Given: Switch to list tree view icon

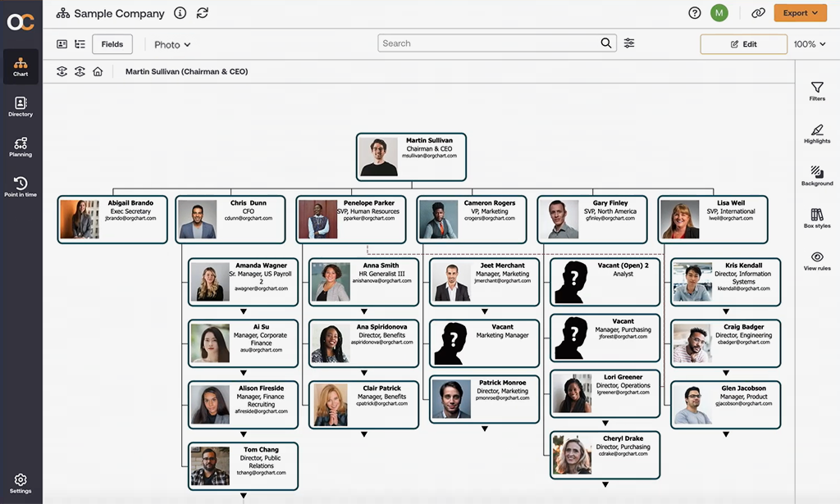Looking at the screenshot, I should 80,44.
